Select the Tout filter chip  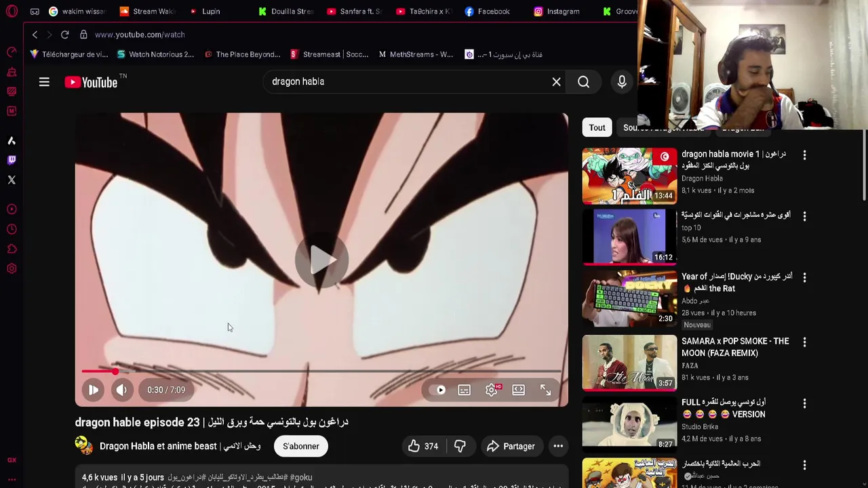click(x=597, y=127)
